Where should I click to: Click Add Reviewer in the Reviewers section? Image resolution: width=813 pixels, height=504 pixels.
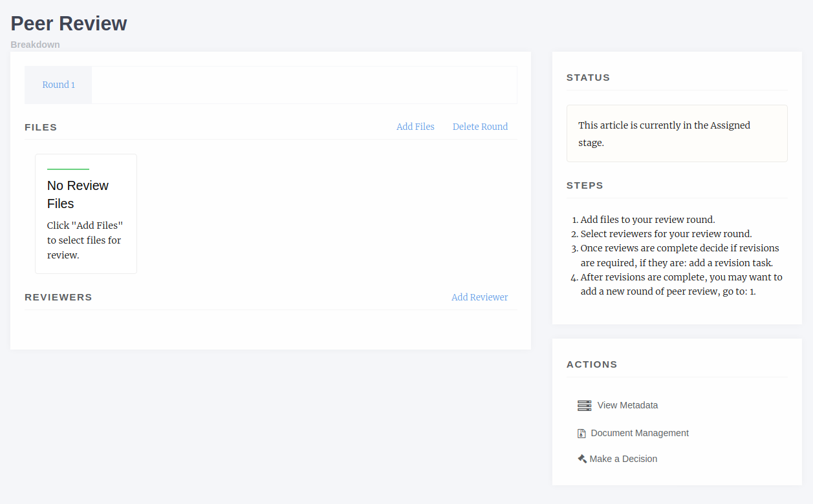pyautogui.click(x=479, y=297)
